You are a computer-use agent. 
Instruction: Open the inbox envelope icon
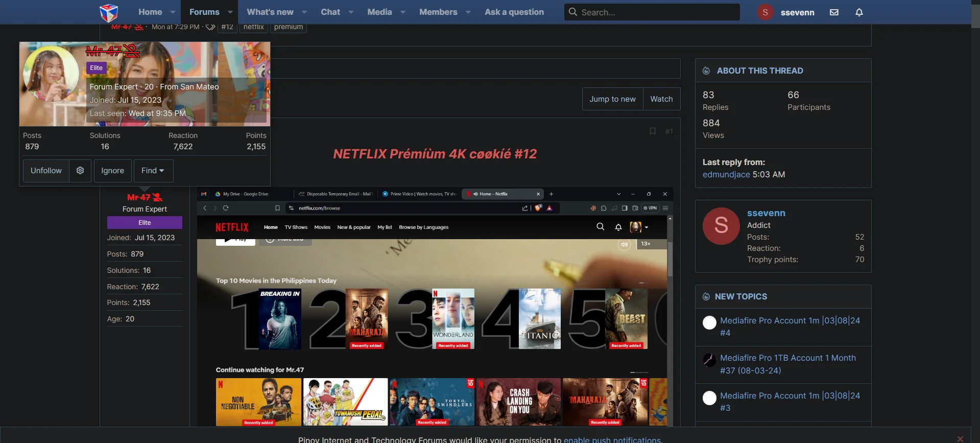834,12
